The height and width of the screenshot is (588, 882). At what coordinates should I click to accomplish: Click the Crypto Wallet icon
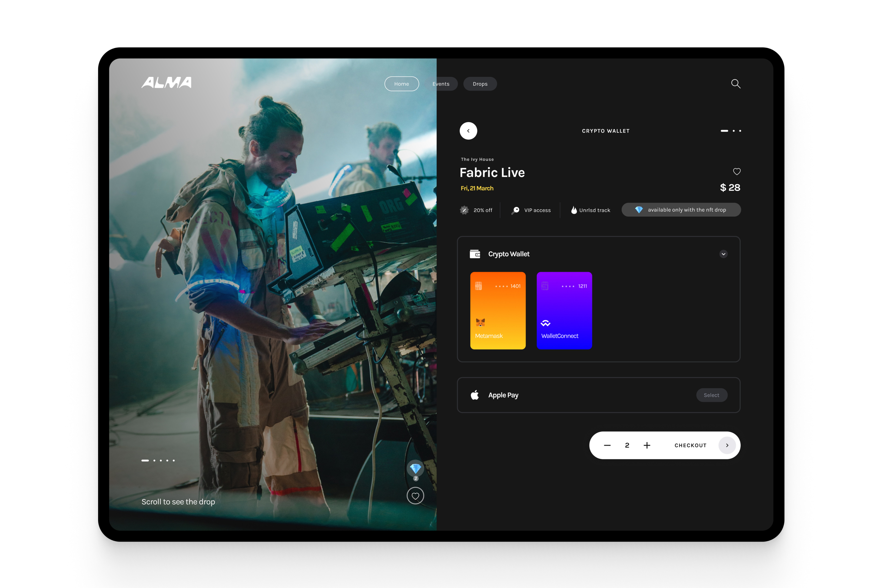(475, 254)
